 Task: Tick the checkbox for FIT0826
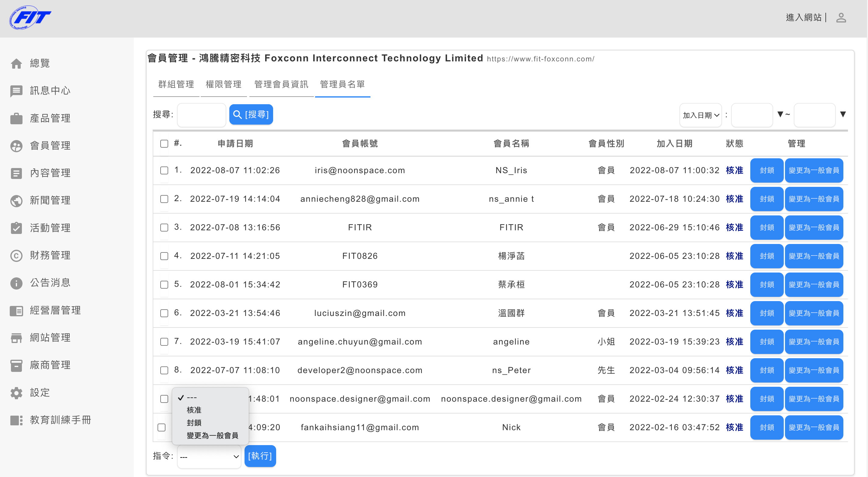[x=164, y=256]
